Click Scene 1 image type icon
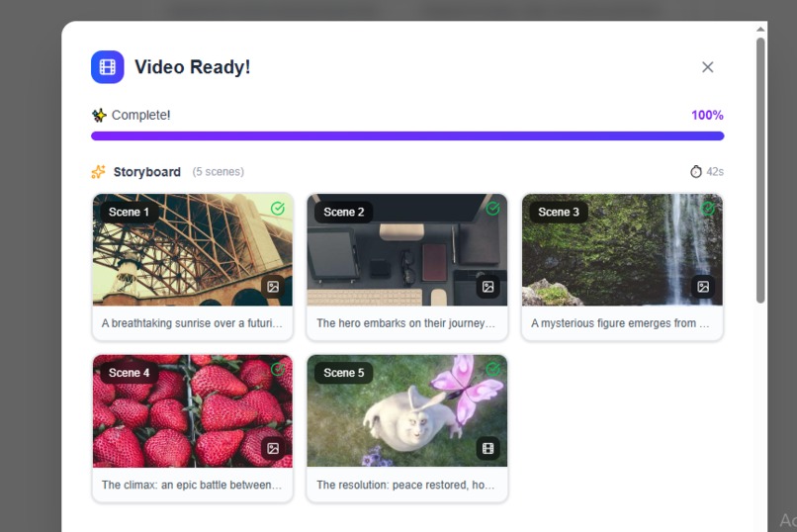 [x=273, y=287]
